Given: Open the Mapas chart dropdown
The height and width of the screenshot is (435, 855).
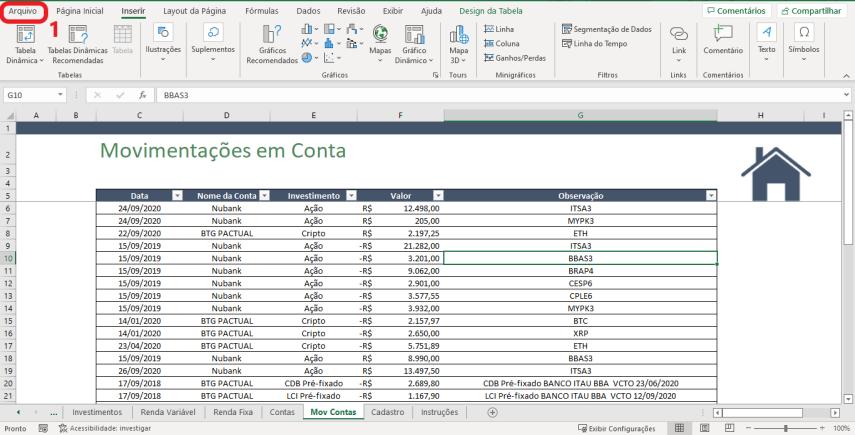Looking at the screenshot, I should pyautogui.click(x=380, y=44).
